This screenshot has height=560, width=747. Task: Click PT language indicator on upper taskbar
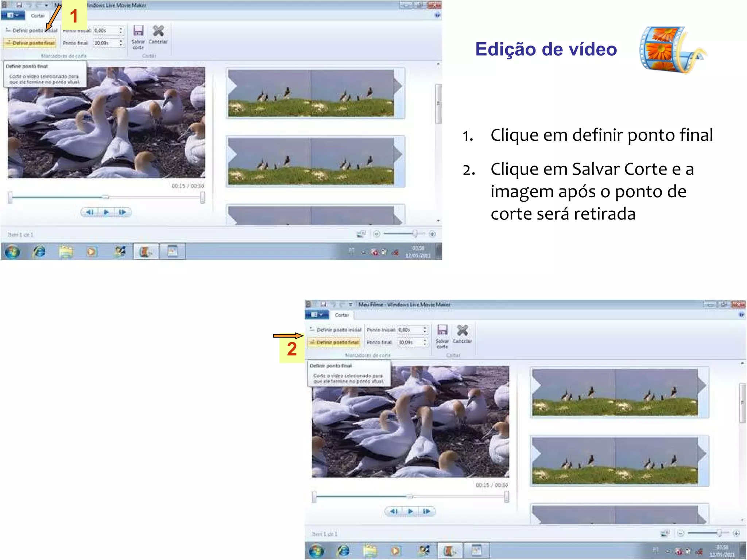[x=351, y=251]
